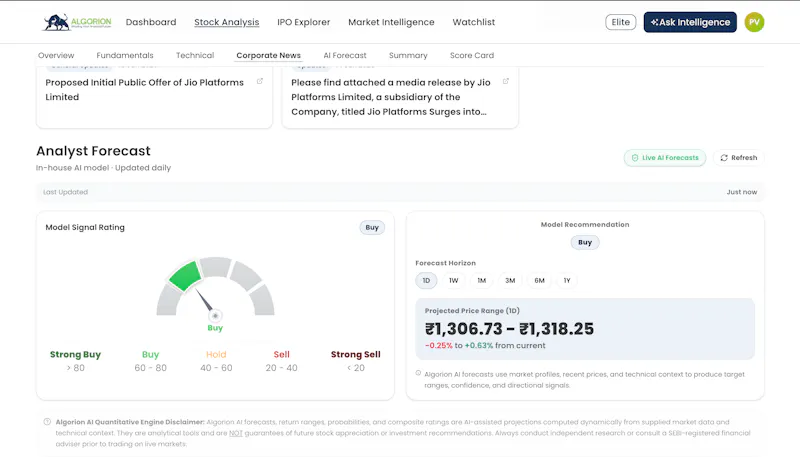Click the green Buy segment of the gauge
This screenshot has width=800, height=457.
(185, 275)
